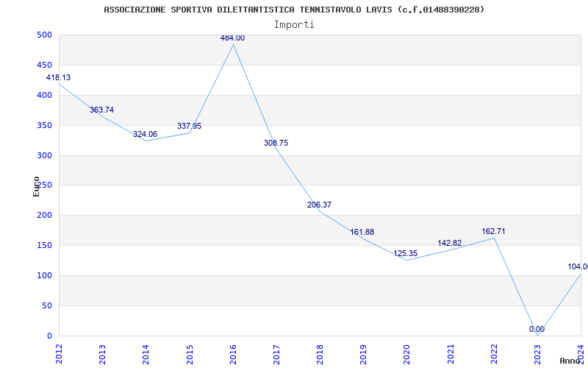
Task: Click the 2015 x-axis year label
Action: click(190, 354)
